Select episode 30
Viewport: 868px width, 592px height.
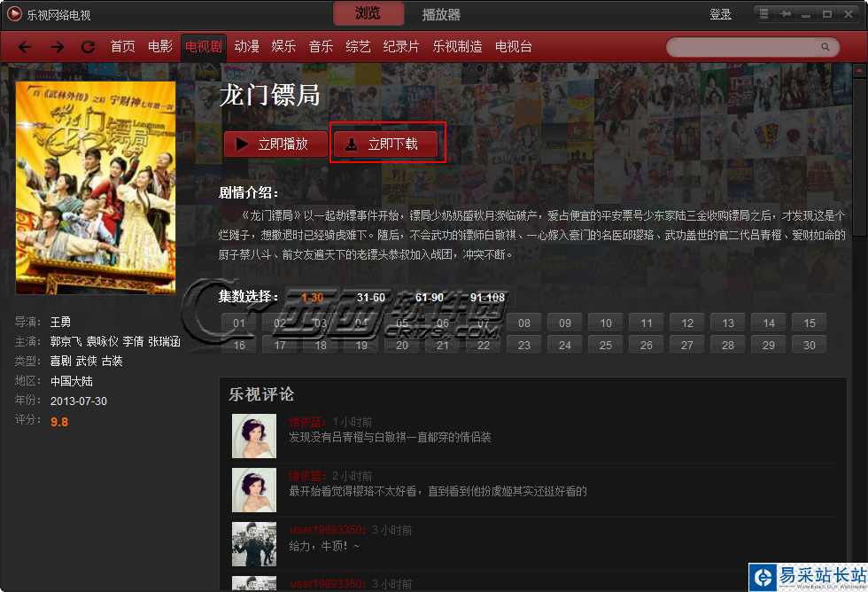(810, 345)
